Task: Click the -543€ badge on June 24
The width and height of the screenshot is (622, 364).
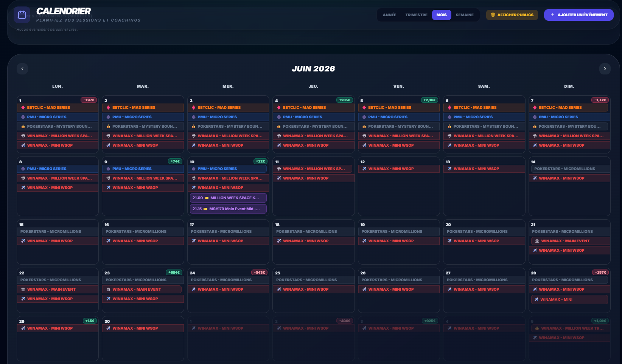Action: [x=259, y=273]
